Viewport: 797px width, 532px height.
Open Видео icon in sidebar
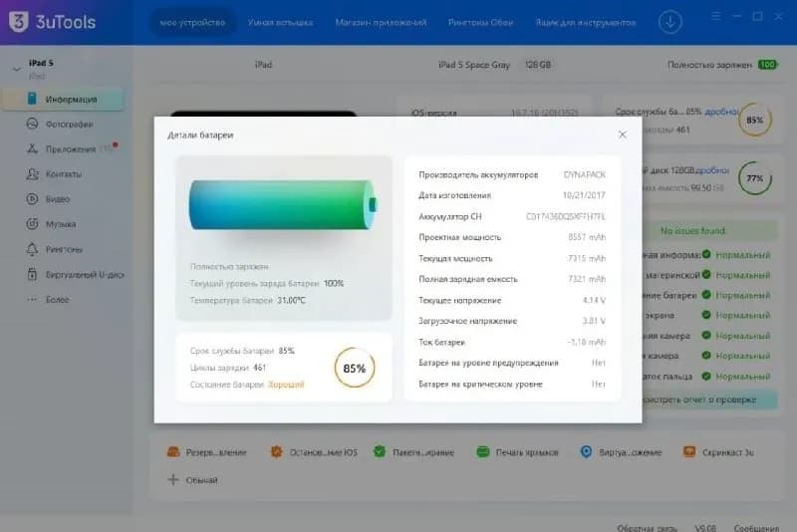[x=32, y=198]
